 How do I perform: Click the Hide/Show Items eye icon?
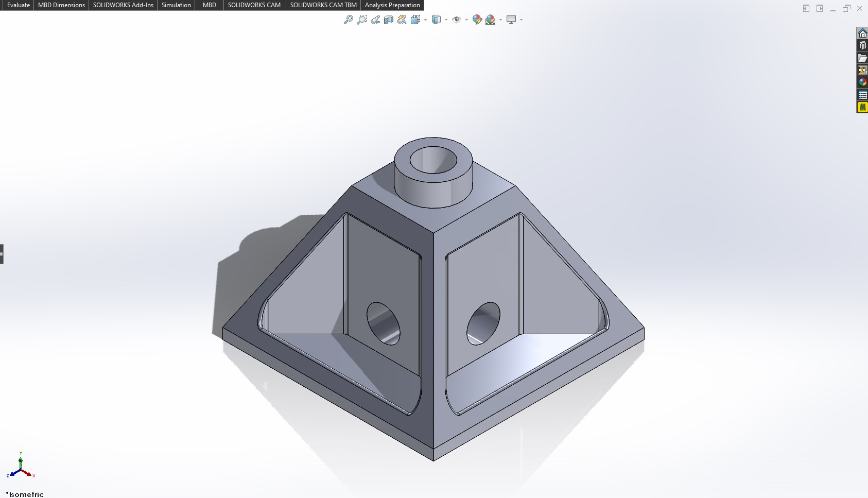[457, 20]
